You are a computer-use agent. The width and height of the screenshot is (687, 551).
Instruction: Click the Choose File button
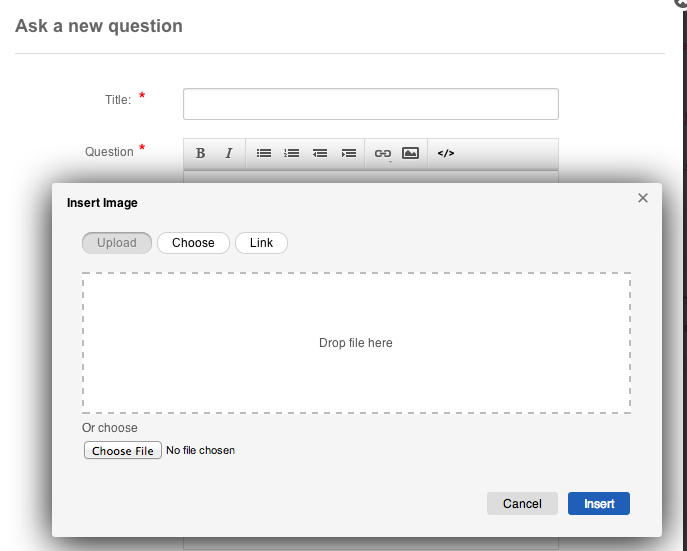pyautogui.click(x=123, y=451)
